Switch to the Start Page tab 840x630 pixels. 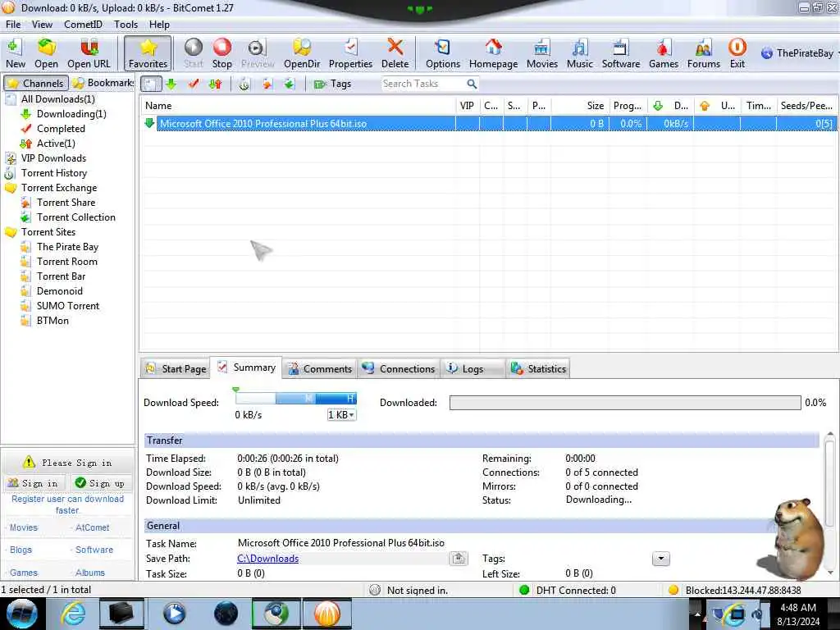[x=176, y=368]
